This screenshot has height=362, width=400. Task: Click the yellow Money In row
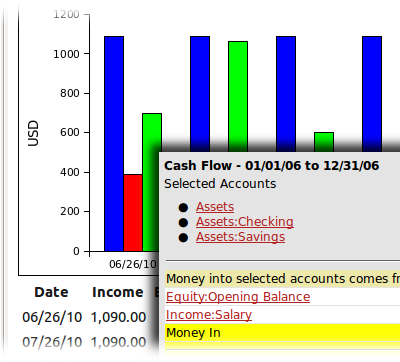282,332
